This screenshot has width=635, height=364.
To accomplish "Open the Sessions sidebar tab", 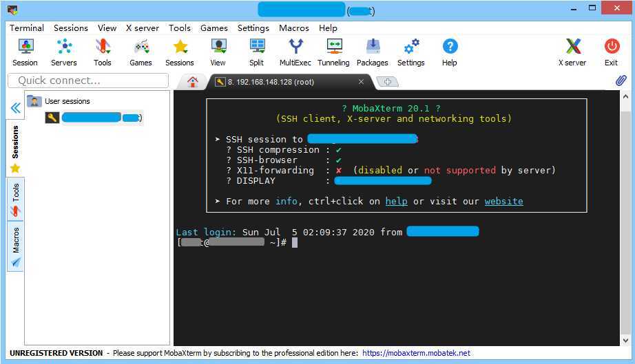I will click(15, 148).
